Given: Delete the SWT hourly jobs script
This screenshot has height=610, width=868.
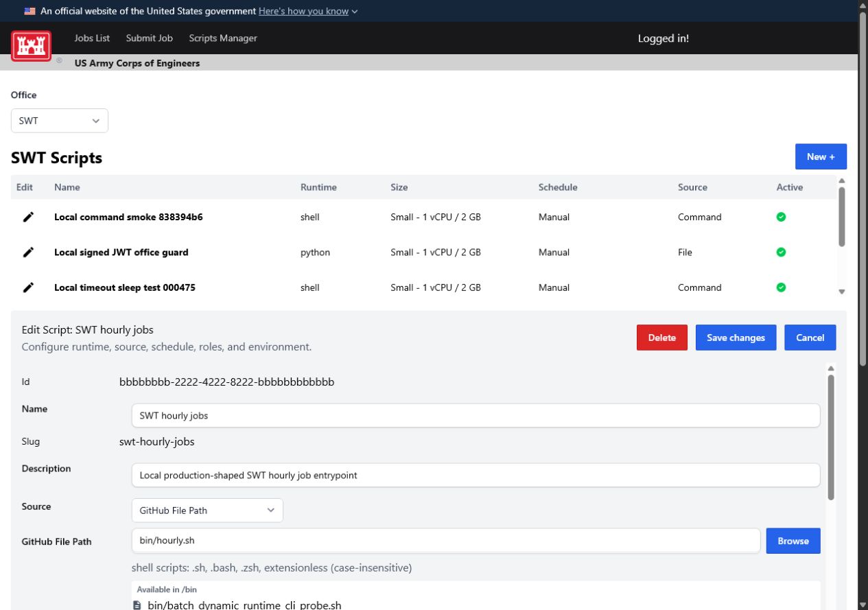Looking at the screenshot, I should coord(662,338).
